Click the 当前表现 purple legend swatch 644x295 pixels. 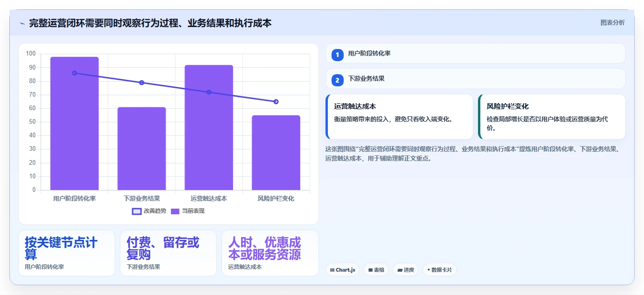click(175, 211)
